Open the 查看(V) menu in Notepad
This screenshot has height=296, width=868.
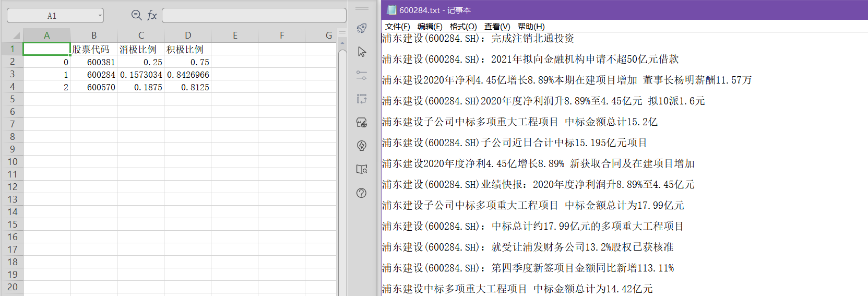coord(497,27)
